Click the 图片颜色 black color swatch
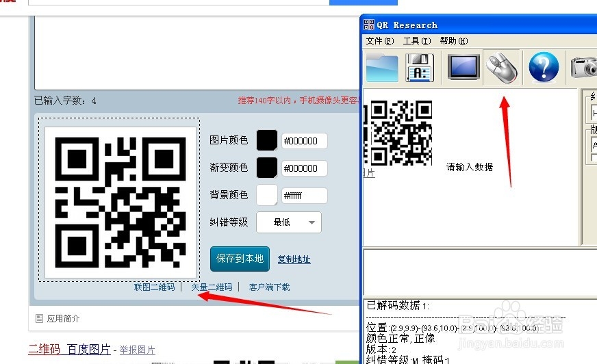Screen dimensions: 597x364 267,140
